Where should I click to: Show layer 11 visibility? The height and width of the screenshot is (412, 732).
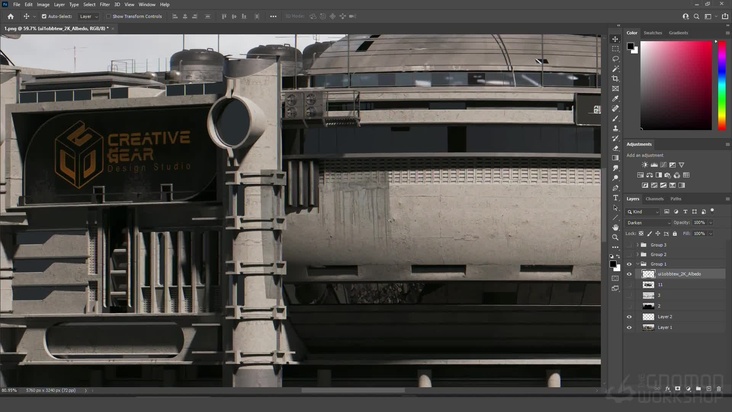[x=629, y=285]
